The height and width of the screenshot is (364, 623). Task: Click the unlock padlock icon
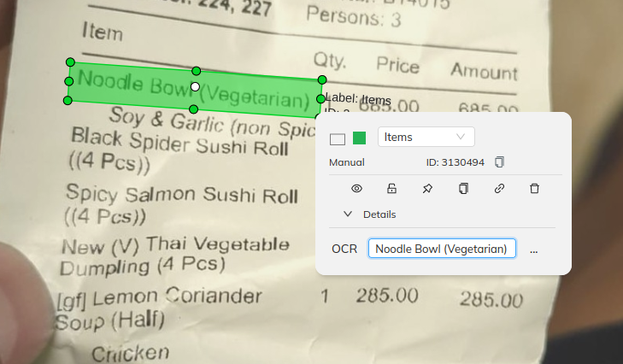(x=391, y=188)
